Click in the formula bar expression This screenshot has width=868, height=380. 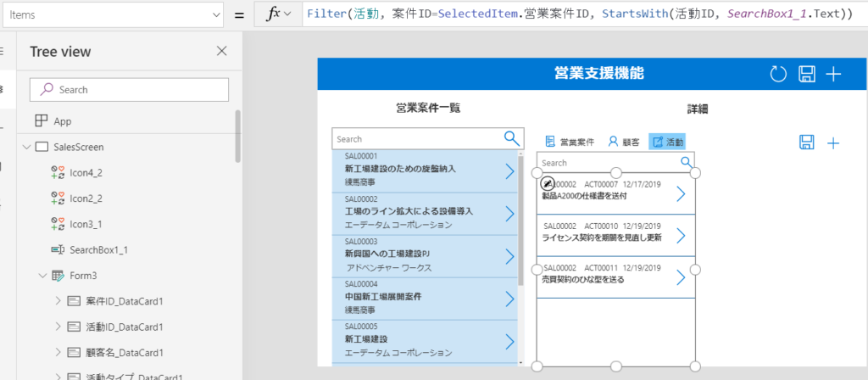click(x=580, y=15)
